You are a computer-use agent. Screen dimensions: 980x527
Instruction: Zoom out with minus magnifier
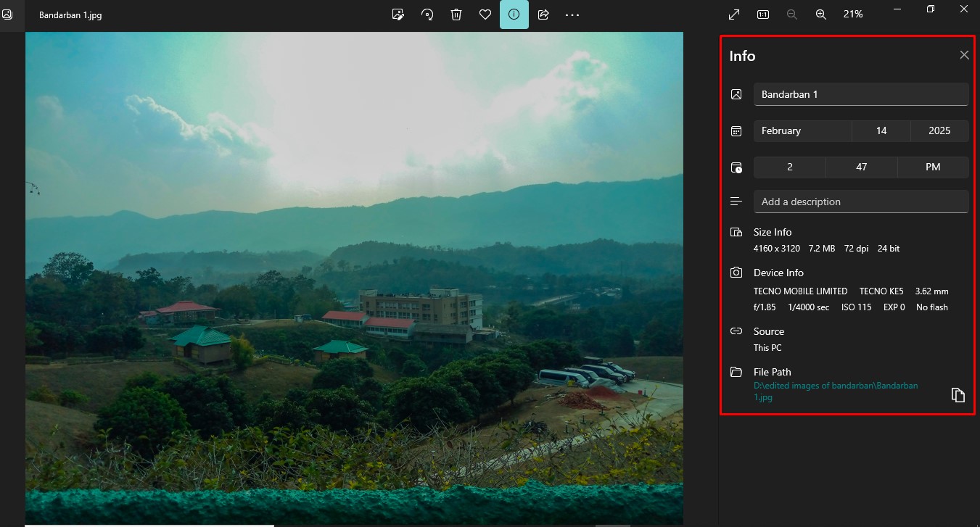[792, 14]
